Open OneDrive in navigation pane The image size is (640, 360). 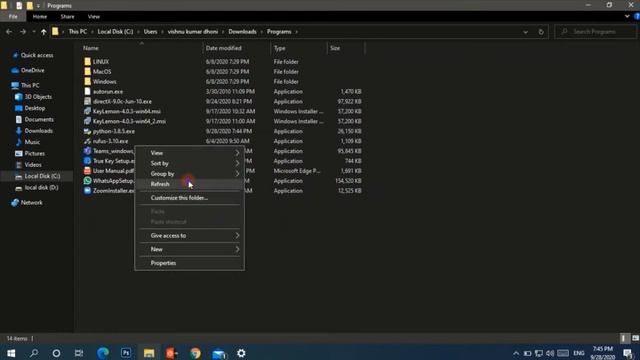coord(32,70)
